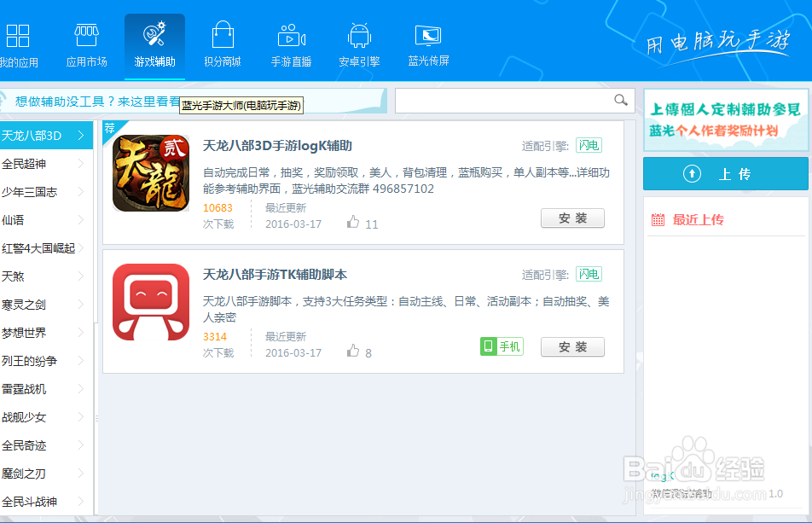Like the TK辅助脚本 with thumbs-up icon
This screenshot has width=812, height=523.
pyautogui.click(x=353, y=351)
